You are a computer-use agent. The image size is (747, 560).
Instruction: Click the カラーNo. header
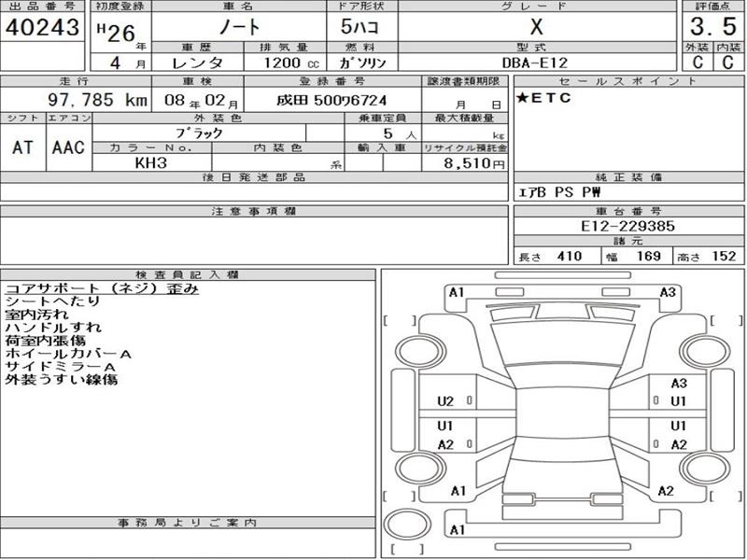(x=151, y=148)
